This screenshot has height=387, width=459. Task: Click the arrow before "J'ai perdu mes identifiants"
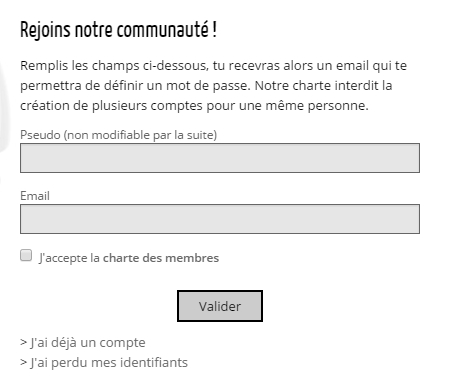tap(23, 362)
